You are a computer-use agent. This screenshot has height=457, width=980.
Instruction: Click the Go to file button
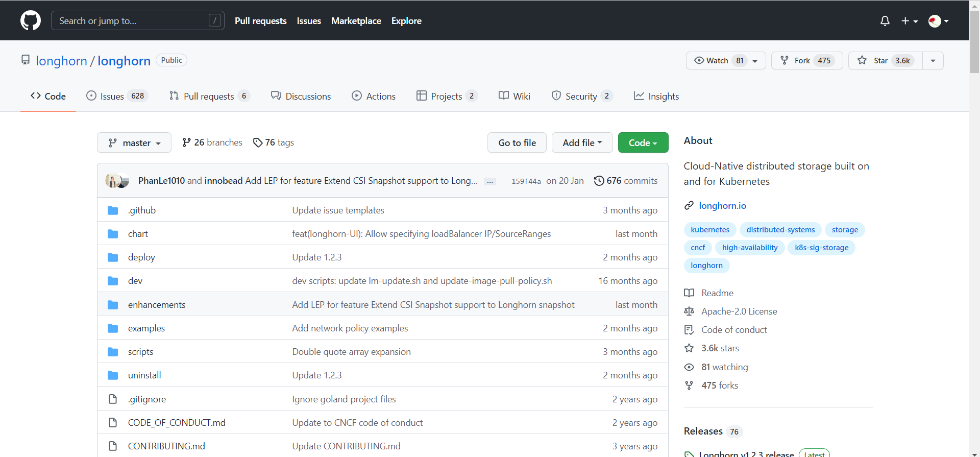517,142
